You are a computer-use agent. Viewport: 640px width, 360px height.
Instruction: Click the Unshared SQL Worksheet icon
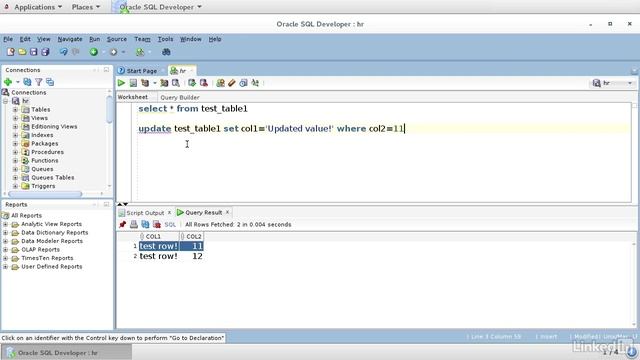click(220, 83)
